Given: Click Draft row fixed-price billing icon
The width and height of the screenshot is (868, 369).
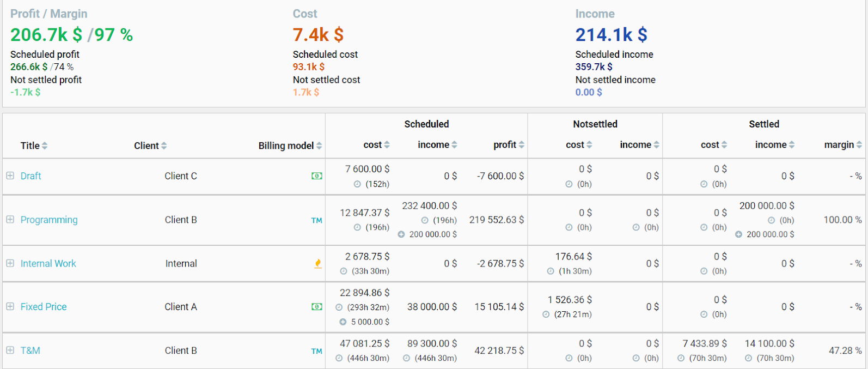Looking at the screenshot, I should click(x=316, y=176).
